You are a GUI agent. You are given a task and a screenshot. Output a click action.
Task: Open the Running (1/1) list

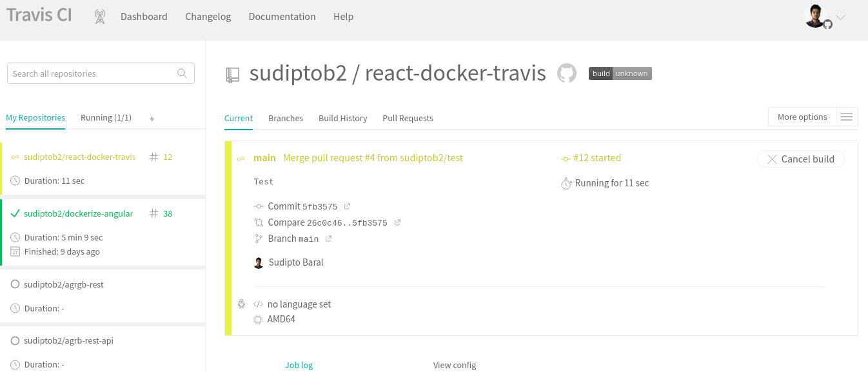click(106, 117)
